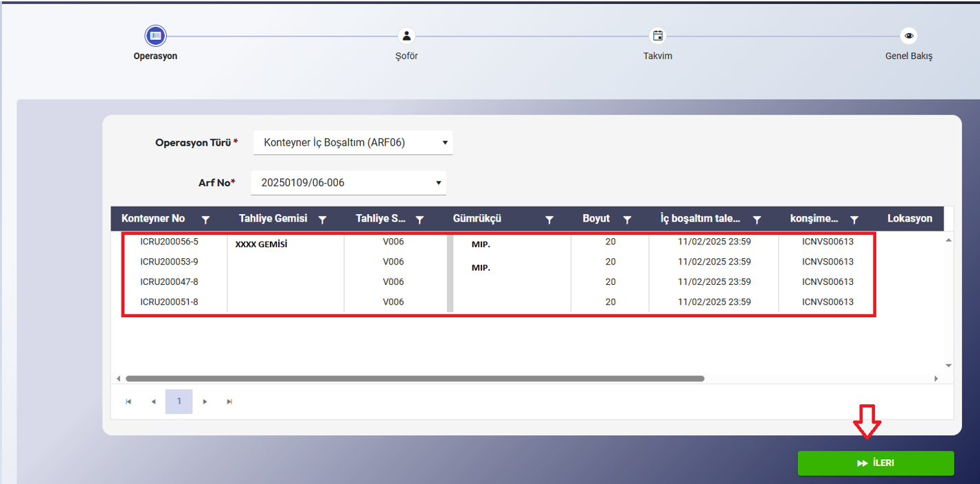Open filter for Tahliye Gemisi column
The height and width of the screenshot is (484, 980).
[x=322, y=220]
